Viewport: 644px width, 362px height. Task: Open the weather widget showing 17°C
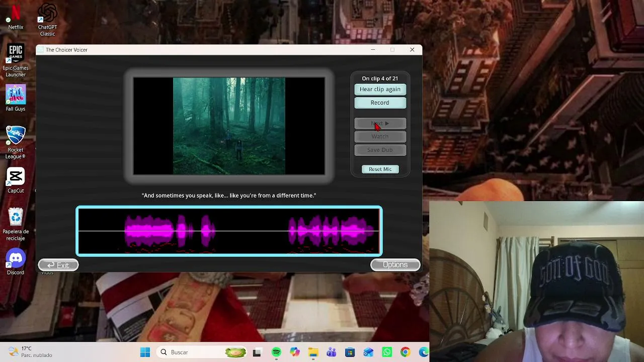tap(30, 352)
